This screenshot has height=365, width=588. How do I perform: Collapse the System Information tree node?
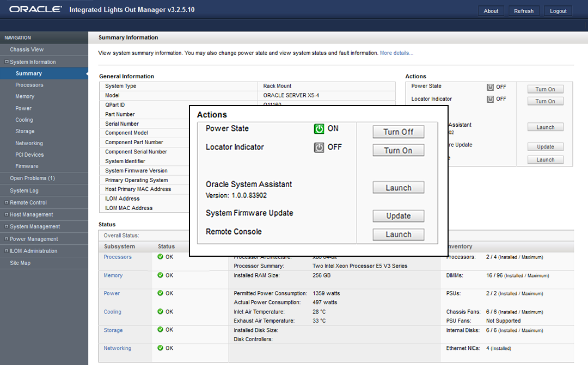coord(7,61)
